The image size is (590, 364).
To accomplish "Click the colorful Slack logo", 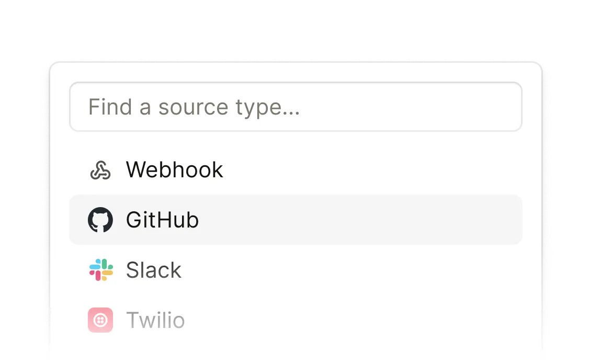I will click(101, 270).
